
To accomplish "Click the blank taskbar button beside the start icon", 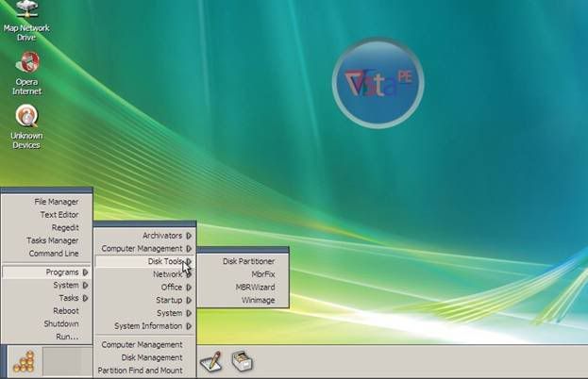I will (x=68, y=362).
